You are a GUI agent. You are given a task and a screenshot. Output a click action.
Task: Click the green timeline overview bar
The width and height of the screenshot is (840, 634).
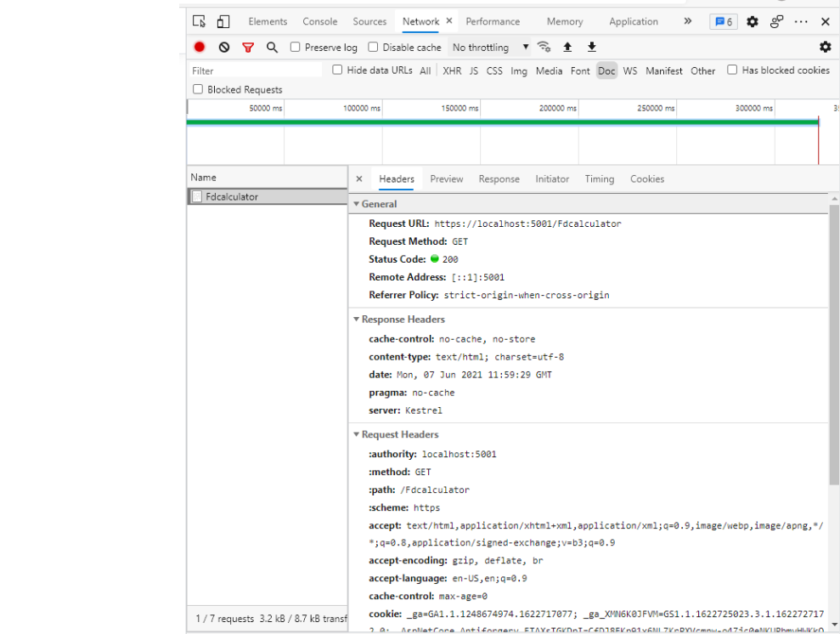tap(503, 122)
